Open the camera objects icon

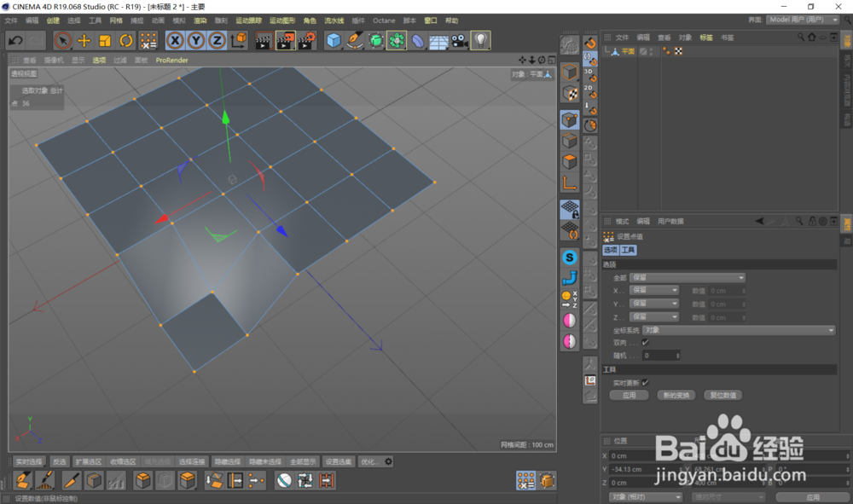(x=460, y=41)
